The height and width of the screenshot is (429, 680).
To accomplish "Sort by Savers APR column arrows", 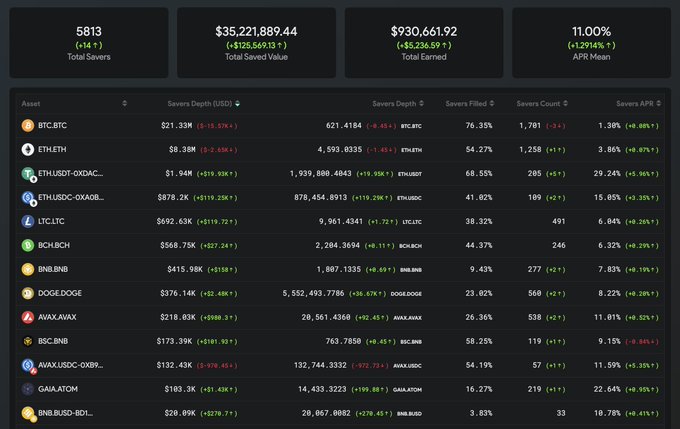I will (658, 103).
